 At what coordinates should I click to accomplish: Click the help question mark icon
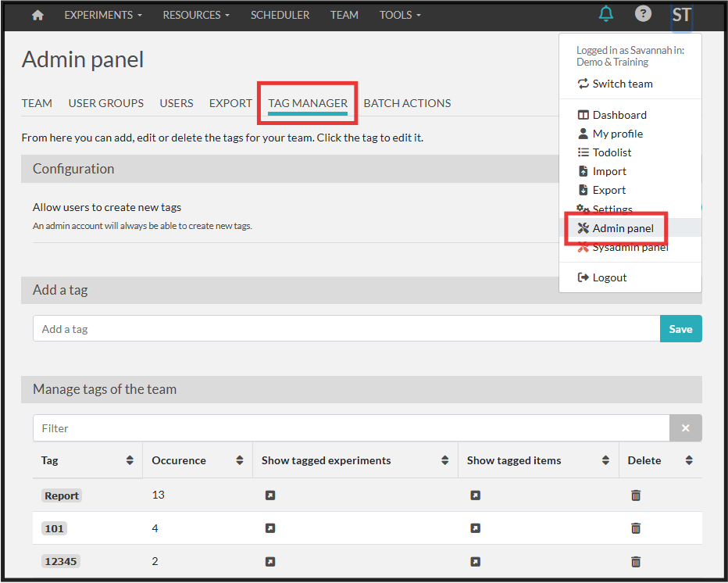643,14
